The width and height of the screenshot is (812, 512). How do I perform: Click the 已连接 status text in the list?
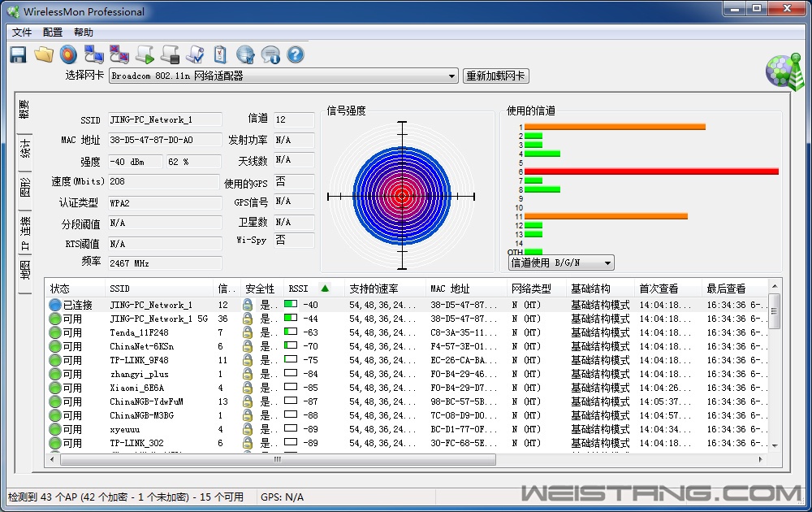point(78,305)
